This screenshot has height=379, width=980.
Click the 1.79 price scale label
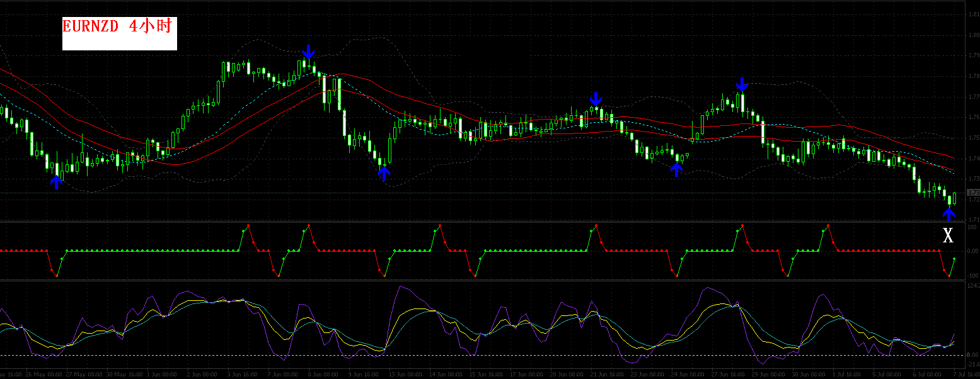[974, 55]
